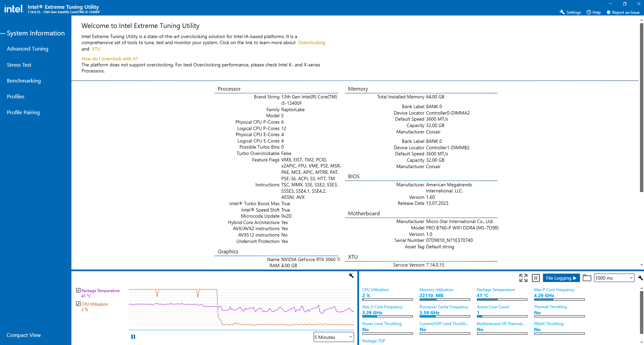Click Device Locator Controller1-DIMMB2
Viewport: 644px width, 345px height.
[448, 148]
